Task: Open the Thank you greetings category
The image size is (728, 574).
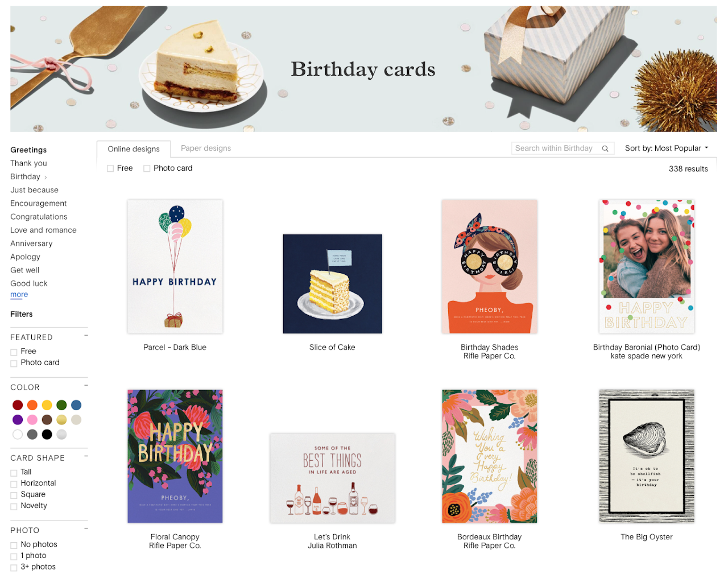Action: click(x=28, y=163)
